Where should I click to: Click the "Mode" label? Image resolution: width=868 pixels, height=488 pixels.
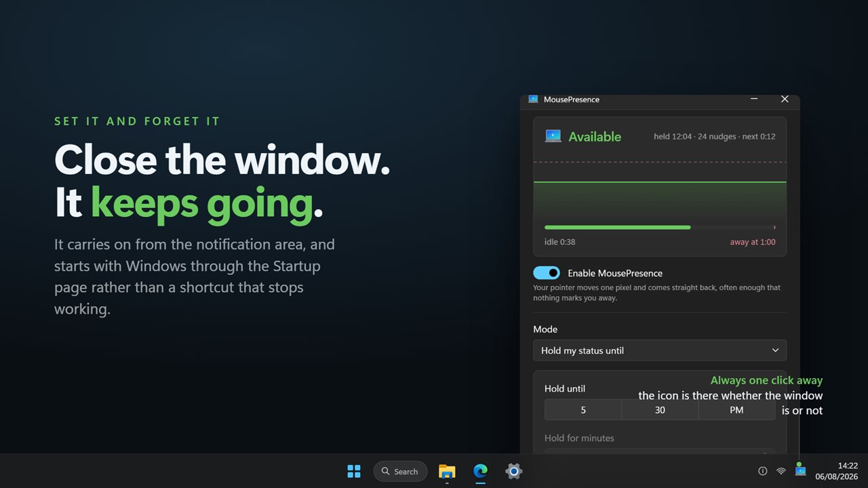pyautogui.click(x=545, y=329)
